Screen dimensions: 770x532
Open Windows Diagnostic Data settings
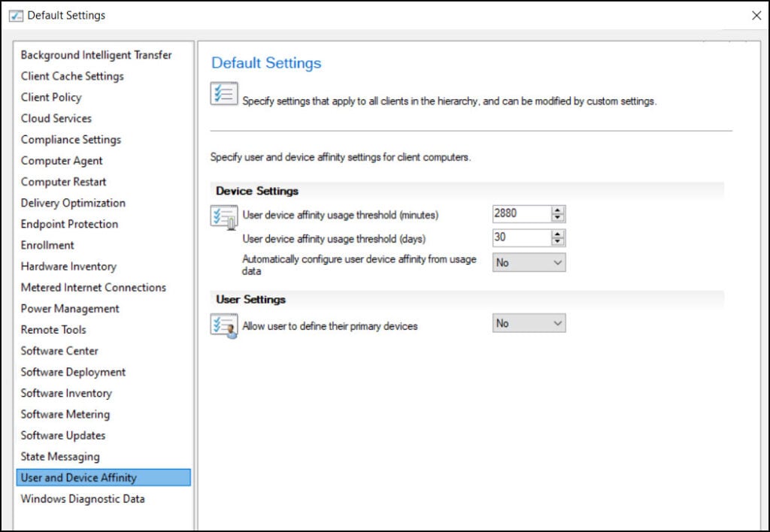pyautogui.click(x=83, y=499)
